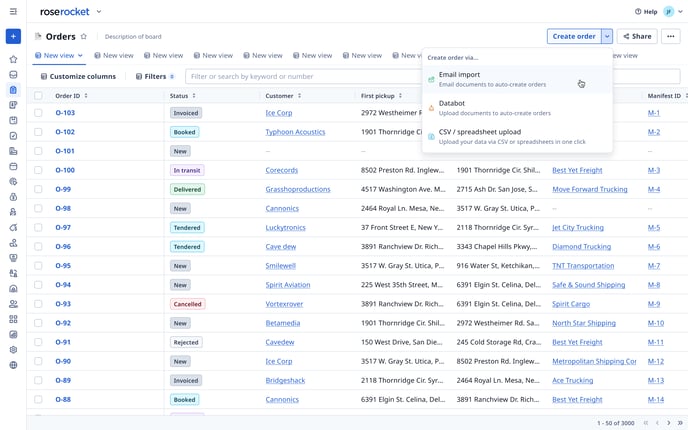Open manifest M-10
The height and width of the screenshot is (430, 688).
click(x=656, y=323)
